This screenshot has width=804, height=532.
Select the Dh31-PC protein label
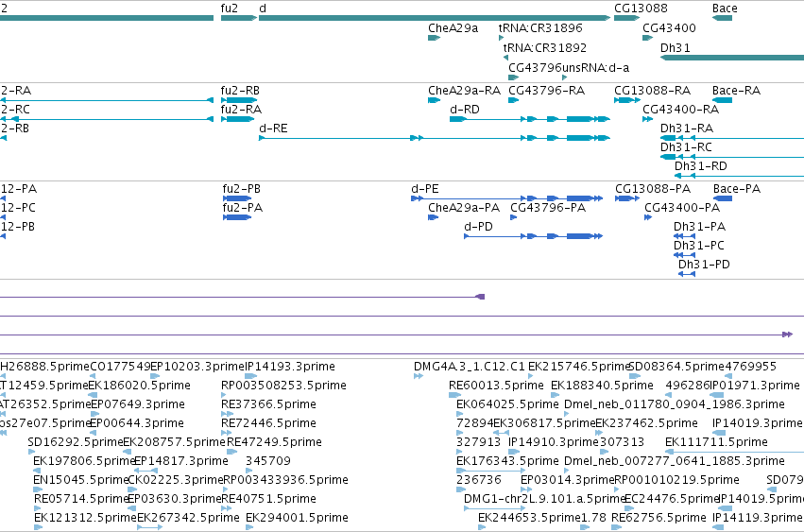coord(699,246)
